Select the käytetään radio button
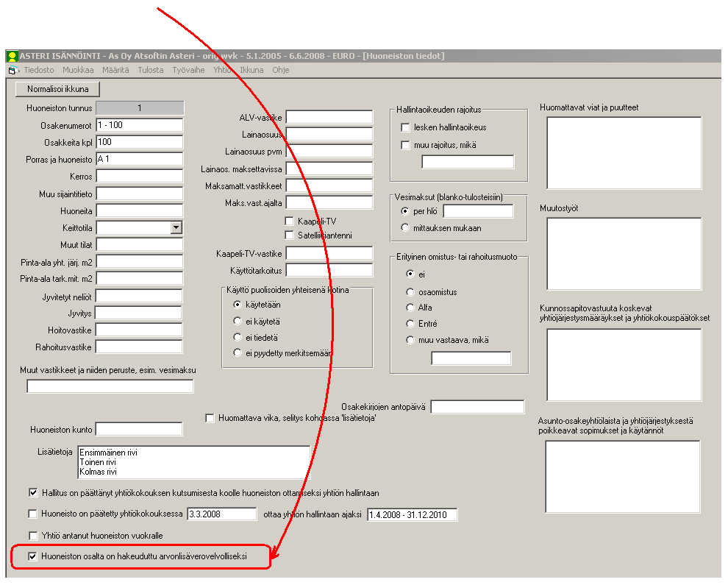 238,305
